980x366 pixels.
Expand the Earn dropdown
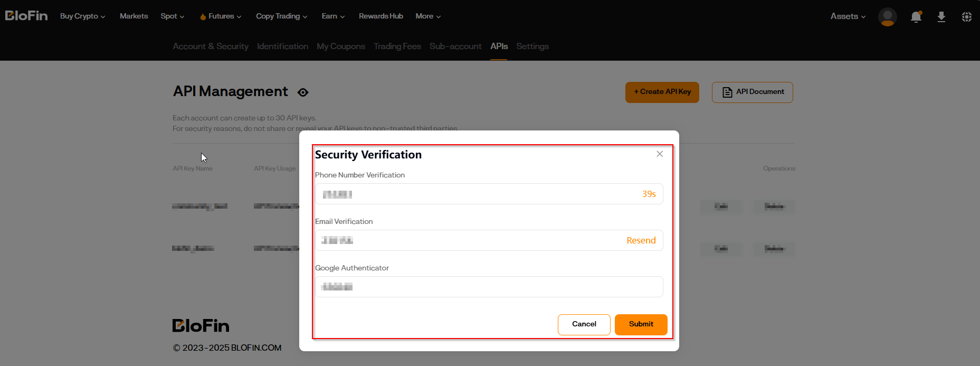click(333, 16)
